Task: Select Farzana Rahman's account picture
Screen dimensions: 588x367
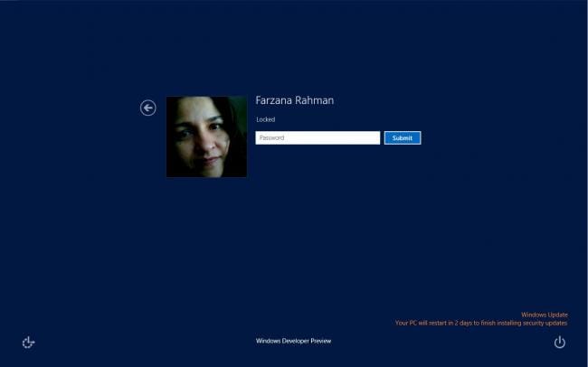Action: pyautogui.click(x=206, y=136)
